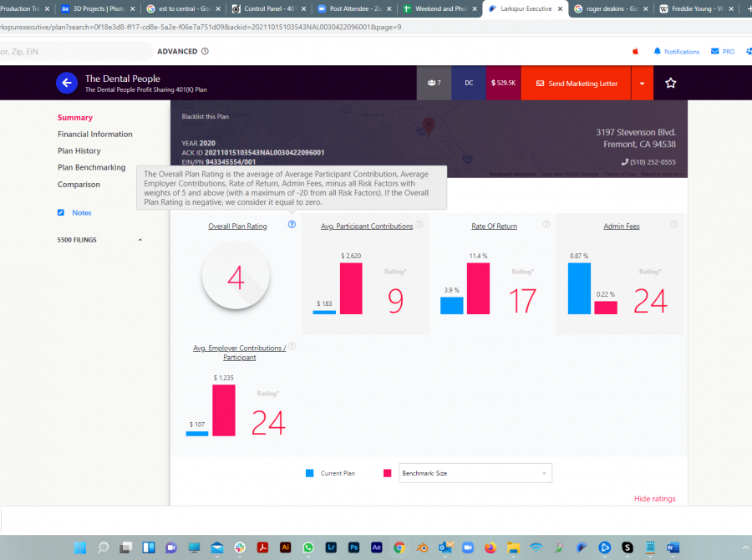
Task: Go to Plan Benchmarking
Action: (91, 168)
